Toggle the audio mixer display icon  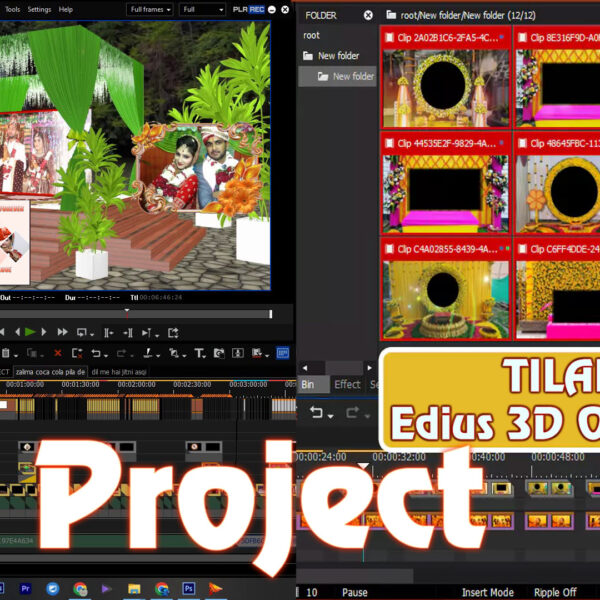click(x=238, y=353)
